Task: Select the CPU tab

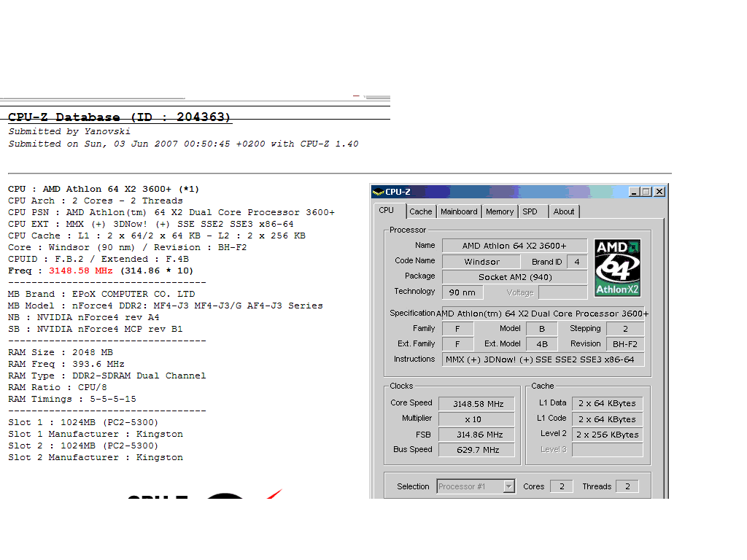Action: point(387,211)
